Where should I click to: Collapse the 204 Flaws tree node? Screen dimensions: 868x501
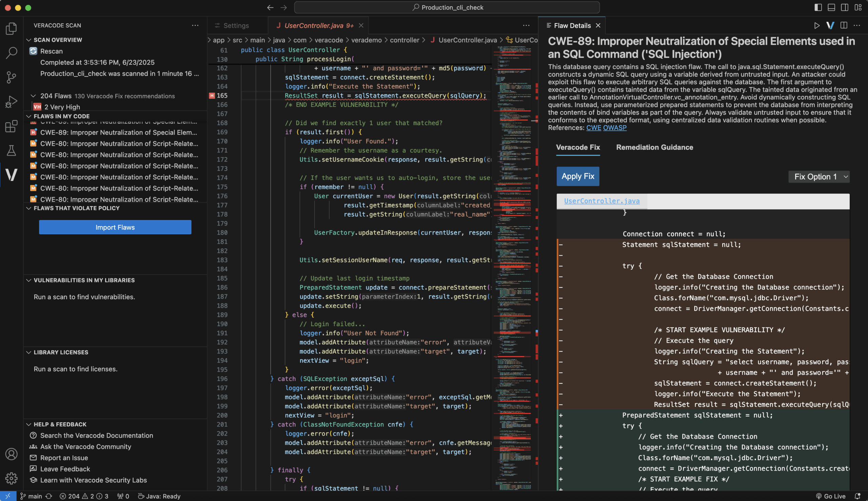[33, 96]
